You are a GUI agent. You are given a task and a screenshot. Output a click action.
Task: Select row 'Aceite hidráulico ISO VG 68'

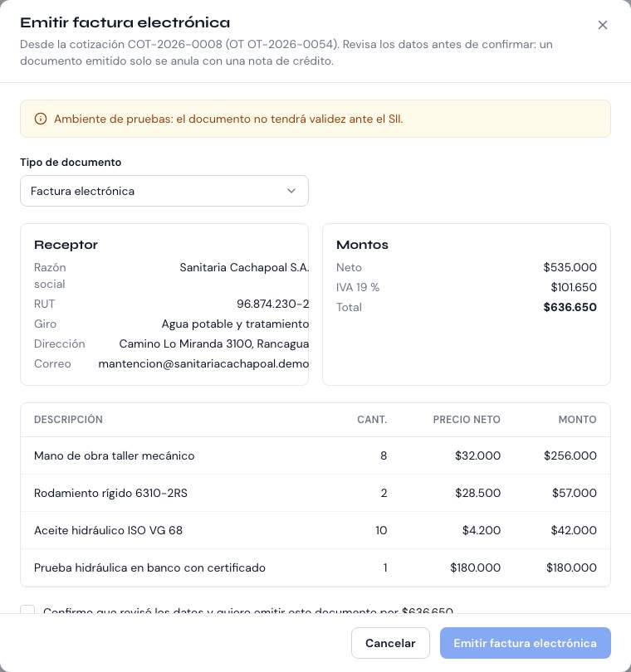tap(315, 530)
